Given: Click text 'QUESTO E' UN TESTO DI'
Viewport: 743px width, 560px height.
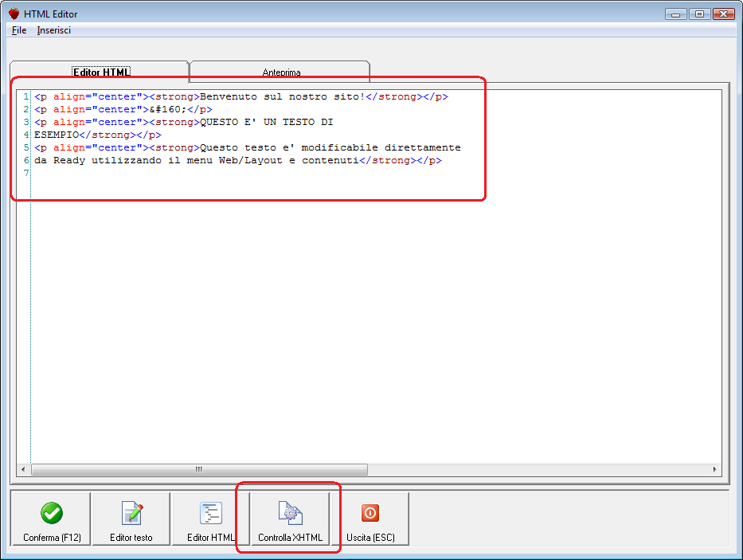Looking at the screenshot, I should (266, 123).
